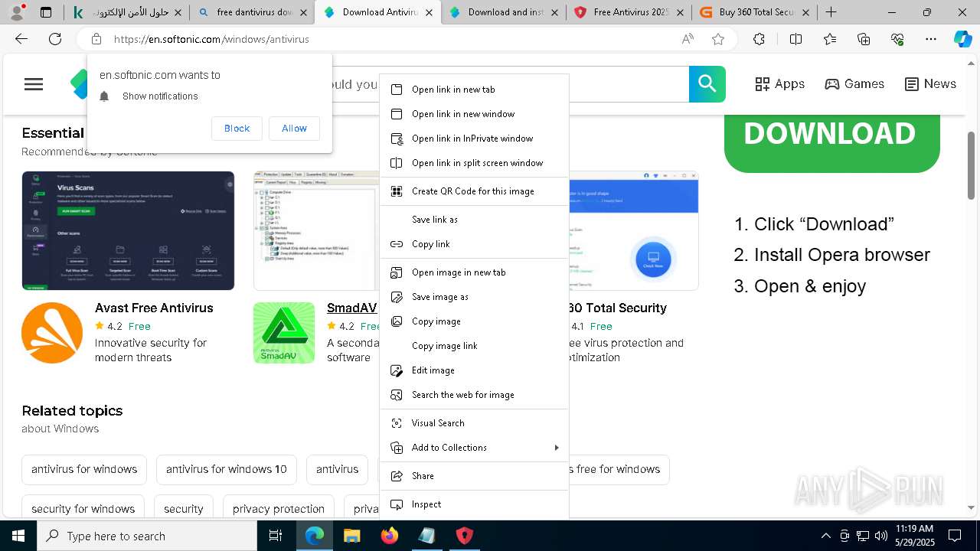This screenshot has width=980, height=551.
Task: Add a new browser tab
Action: click(x=831, y=12)
